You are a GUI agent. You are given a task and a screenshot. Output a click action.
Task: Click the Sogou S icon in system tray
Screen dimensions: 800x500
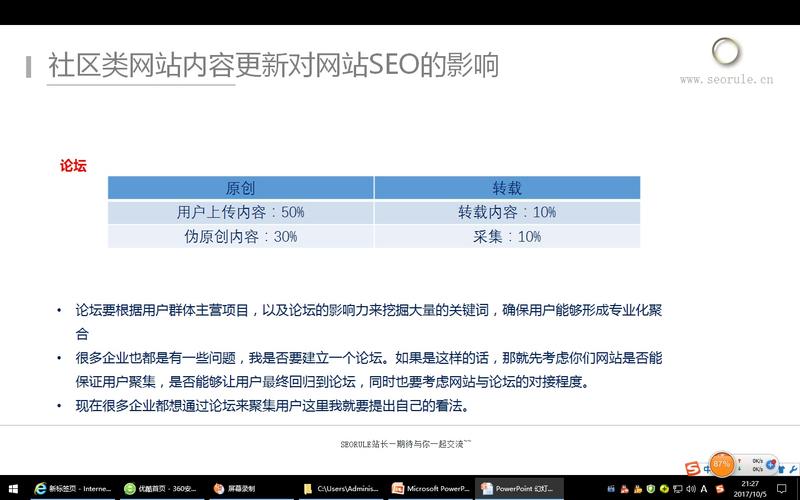720,489
